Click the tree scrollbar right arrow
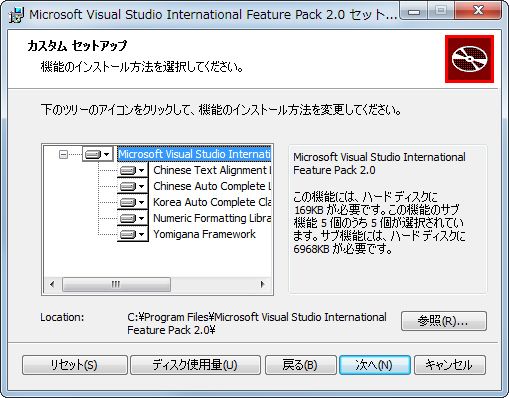 tap(263, 285)
